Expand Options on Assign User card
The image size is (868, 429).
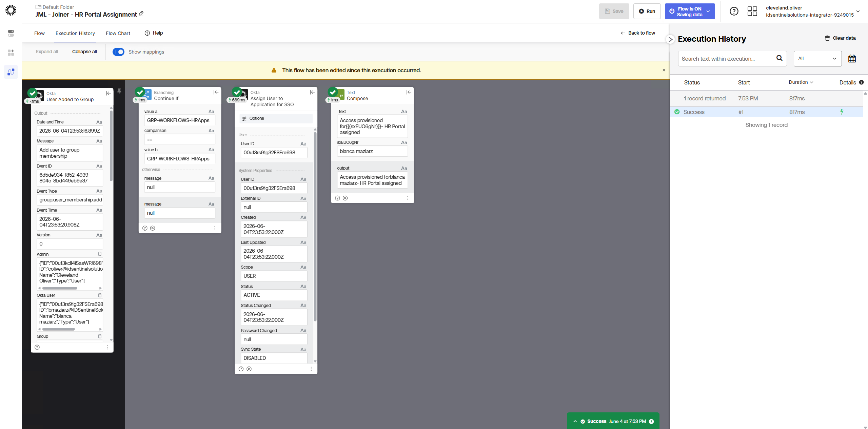pyautogui.click(x=276, y=118)
